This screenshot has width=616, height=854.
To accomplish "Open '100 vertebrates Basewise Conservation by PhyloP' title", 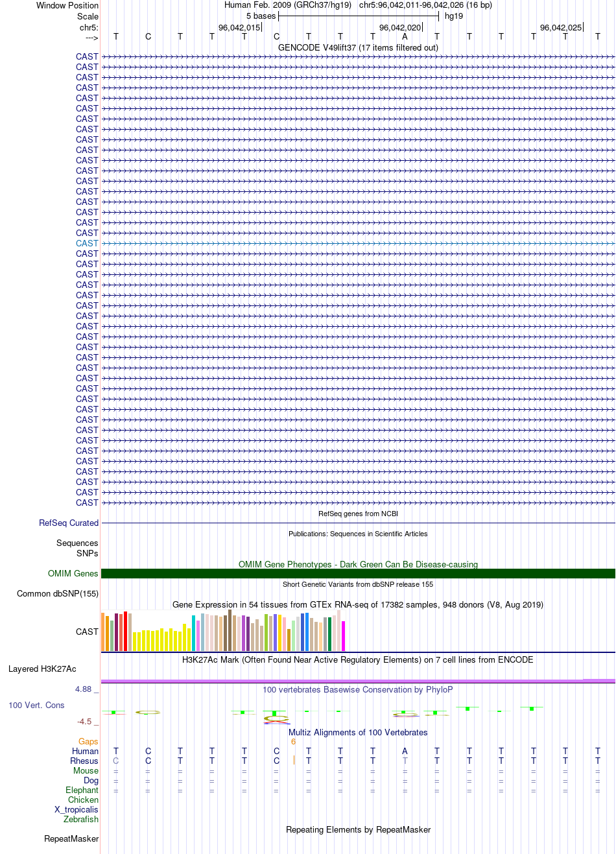I will [358, 689].
